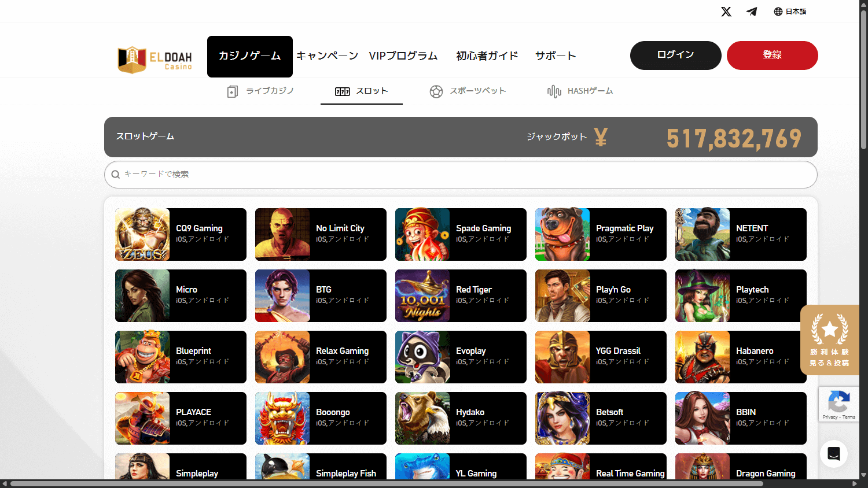The image size is (868, 488).
Task: Select the ライブカジノ card icon
Action: pos(232,91)
